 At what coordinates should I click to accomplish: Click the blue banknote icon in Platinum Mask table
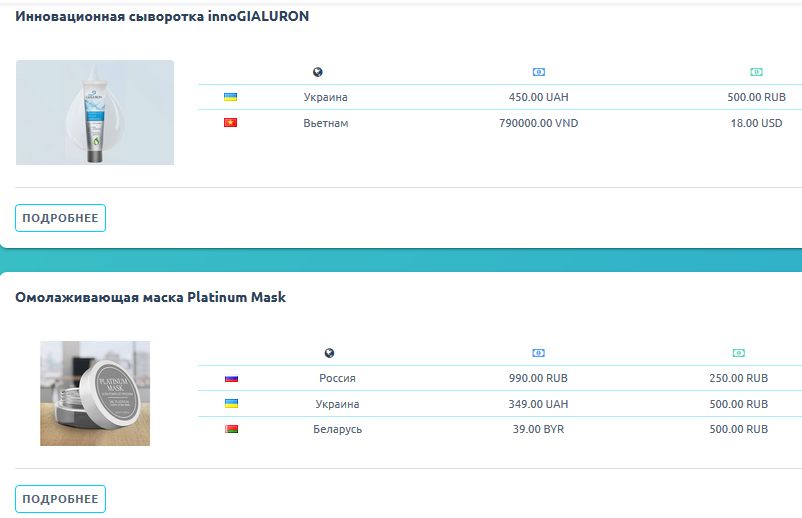pos(539,353)
